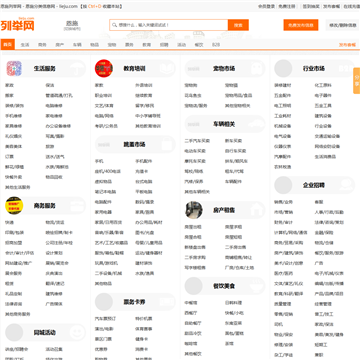Open the 车辆相关 section heading
This screenshot has width=360, height=360.
[224, 124]
